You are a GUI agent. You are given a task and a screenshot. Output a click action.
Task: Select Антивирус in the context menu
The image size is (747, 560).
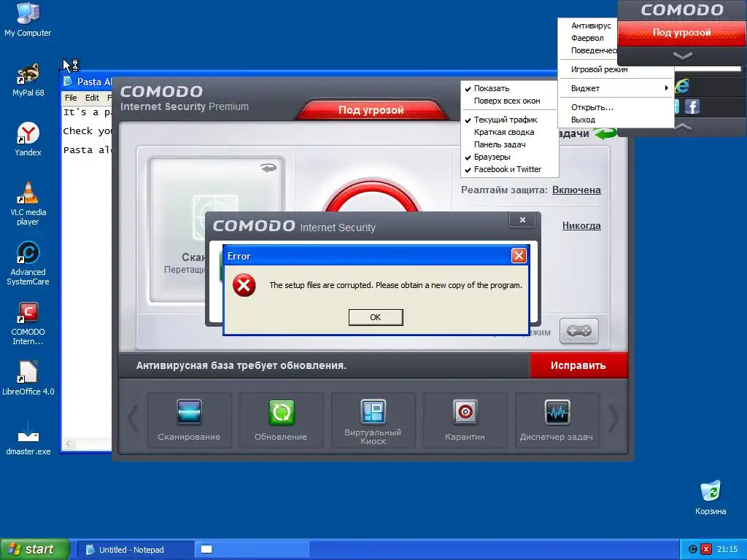pos(591,26)
